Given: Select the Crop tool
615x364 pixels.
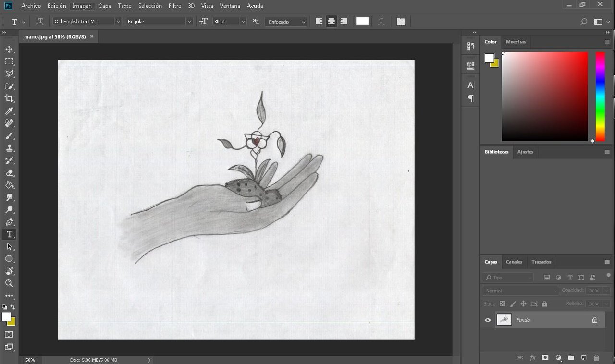Looking at the screenshot, I should [9, 98].
